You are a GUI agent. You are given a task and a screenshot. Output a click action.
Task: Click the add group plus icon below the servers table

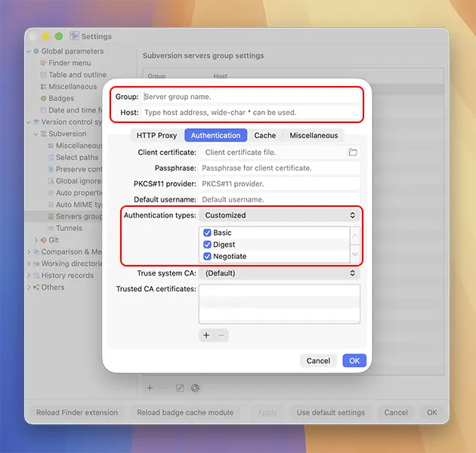click(150, 388)
